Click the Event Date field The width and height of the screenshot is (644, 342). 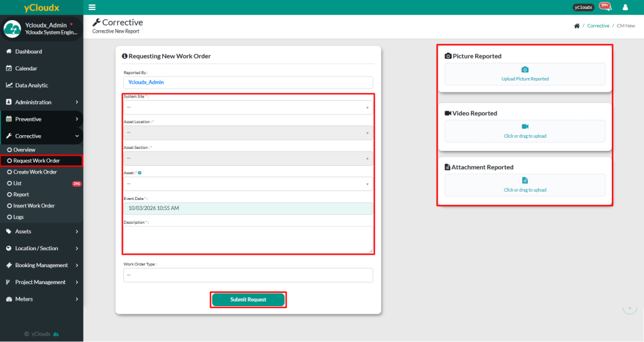tap(248, 208)
